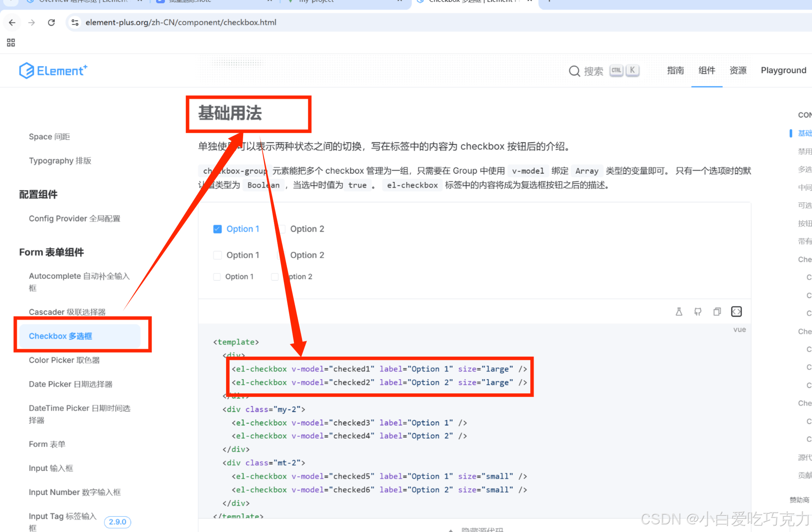Copy the example code via copy icon

click(x=717, y=311)
